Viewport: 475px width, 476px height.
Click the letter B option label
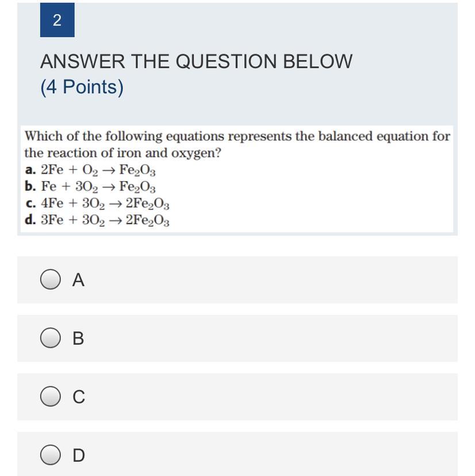[78, 338]
